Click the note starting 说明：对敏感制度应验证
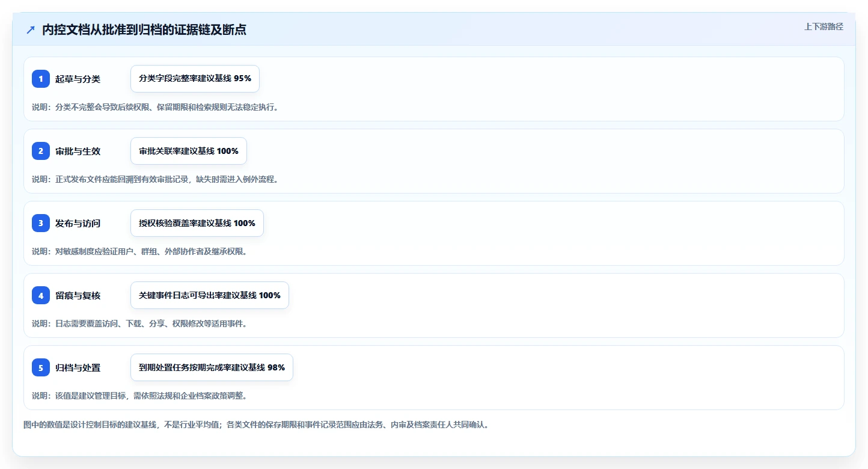Viewport: 868px width, 469px height. [139, 251]
